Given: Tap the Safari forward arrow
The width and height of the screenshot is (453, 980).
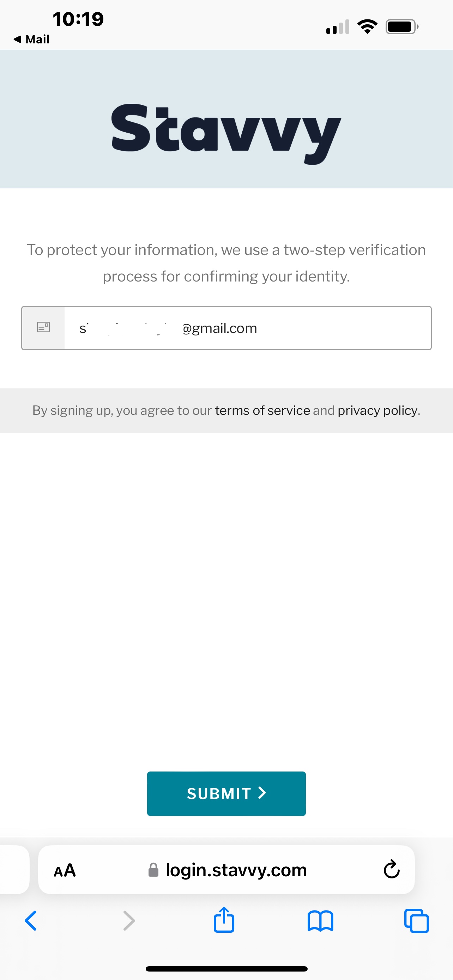Looking at the screenshot, I should click(x=129, y=921).
